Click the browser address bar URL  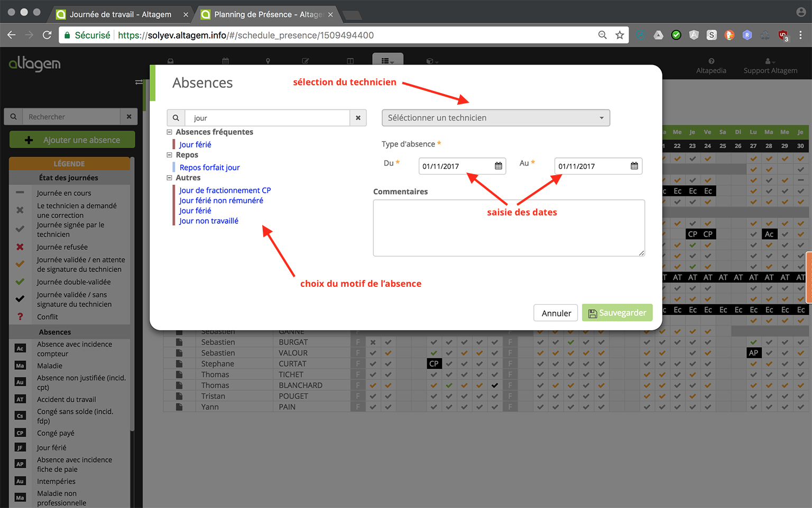pyautogui.click(x=246, y=35)
